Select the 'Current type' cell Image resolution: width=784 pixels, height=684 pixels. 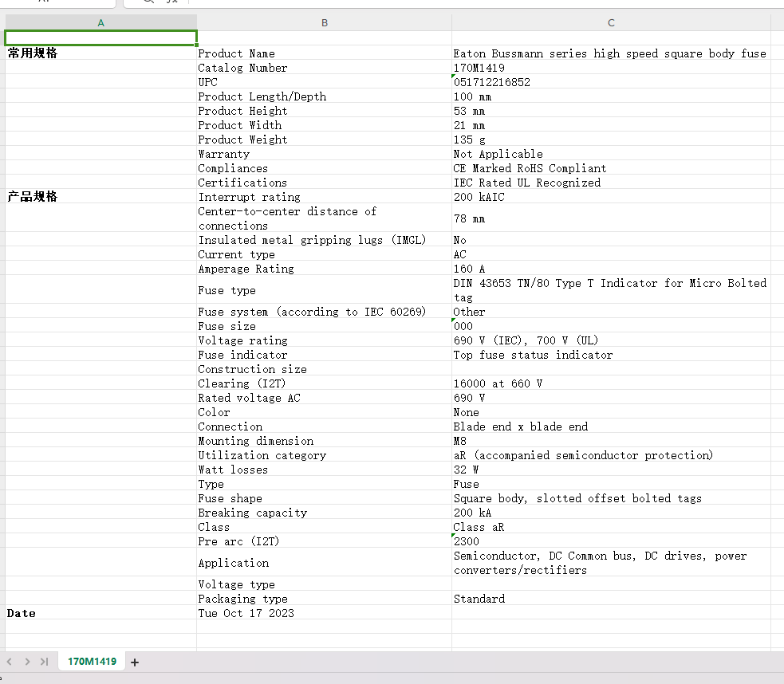click(x=324, y=254)
